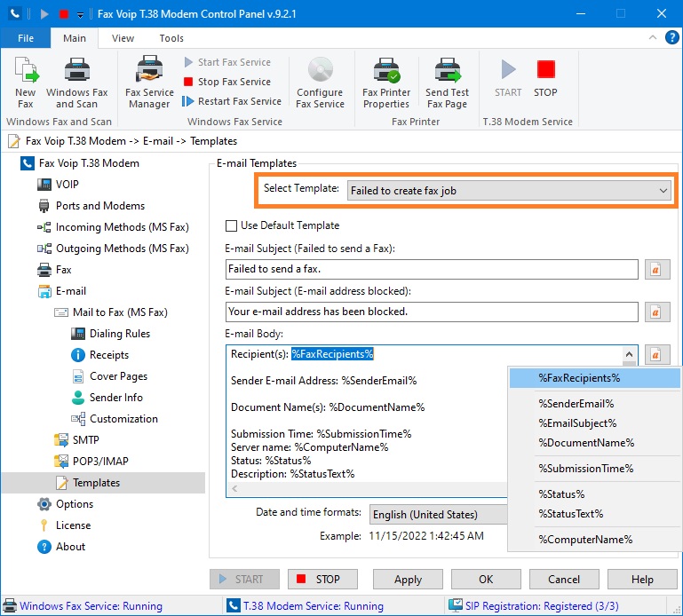Open Fax Printer Properties

[386, 83]
